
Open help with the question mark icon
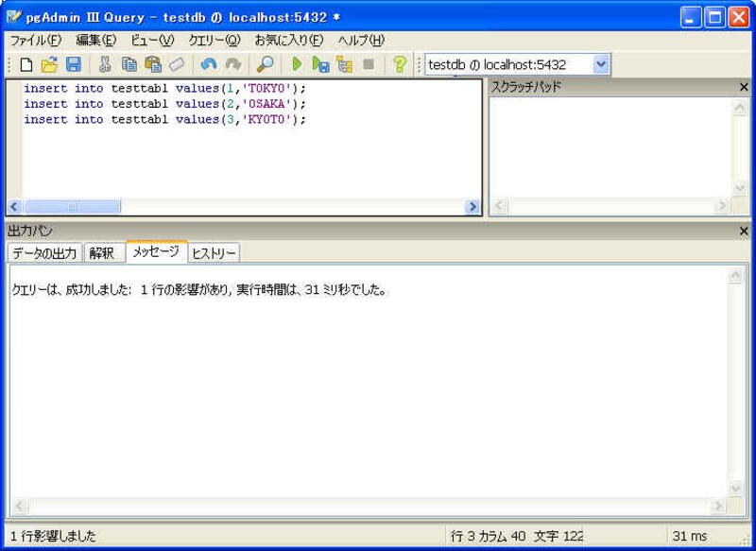click(399, 65)
